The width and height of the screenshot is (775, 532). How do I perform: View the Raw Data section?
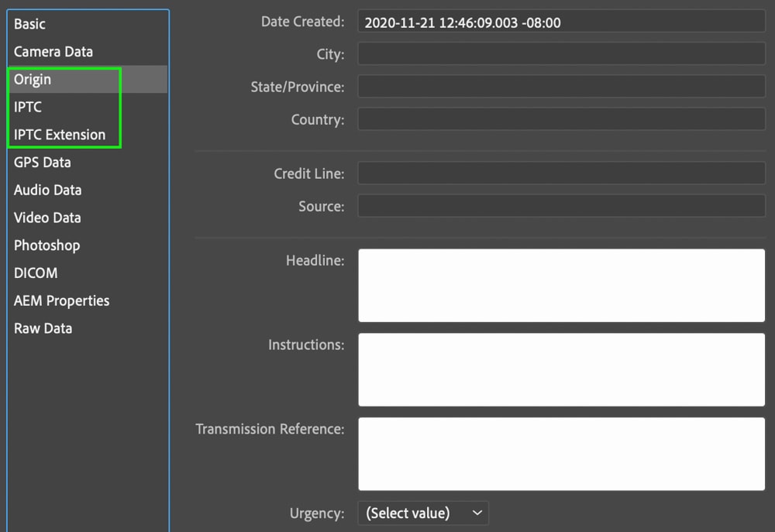[43, 328]
